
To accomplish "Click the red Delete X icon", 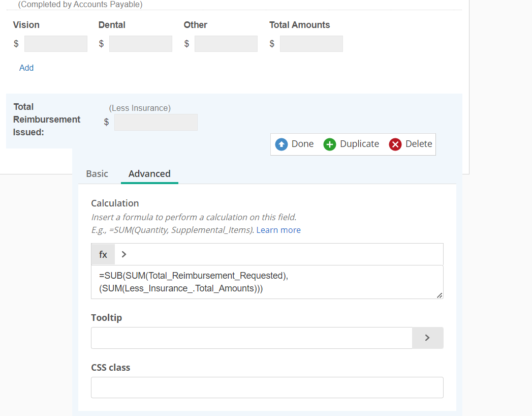I will coord(395,144).
